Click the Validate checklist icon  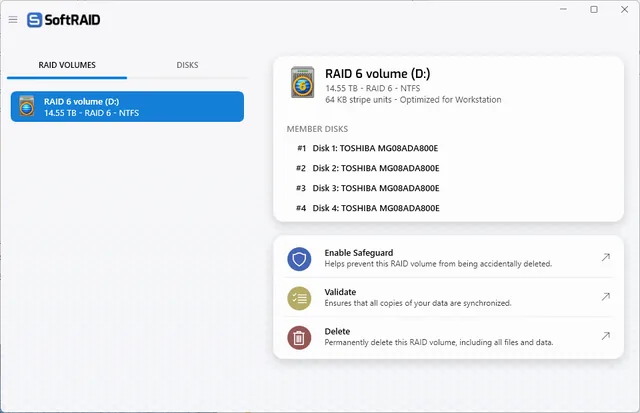299,298
